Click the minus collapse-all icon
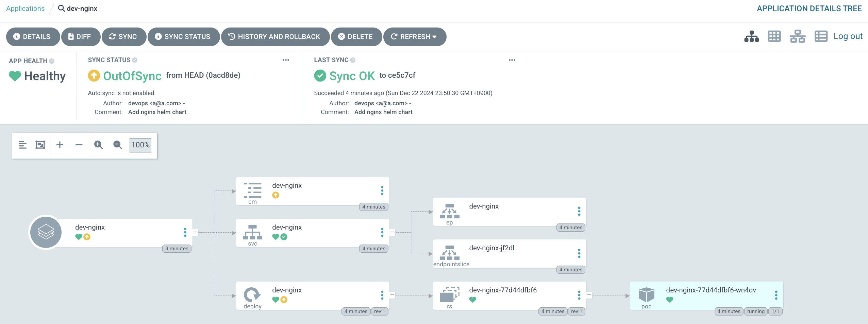Screen dimensions: 868x324 (79, 145)
